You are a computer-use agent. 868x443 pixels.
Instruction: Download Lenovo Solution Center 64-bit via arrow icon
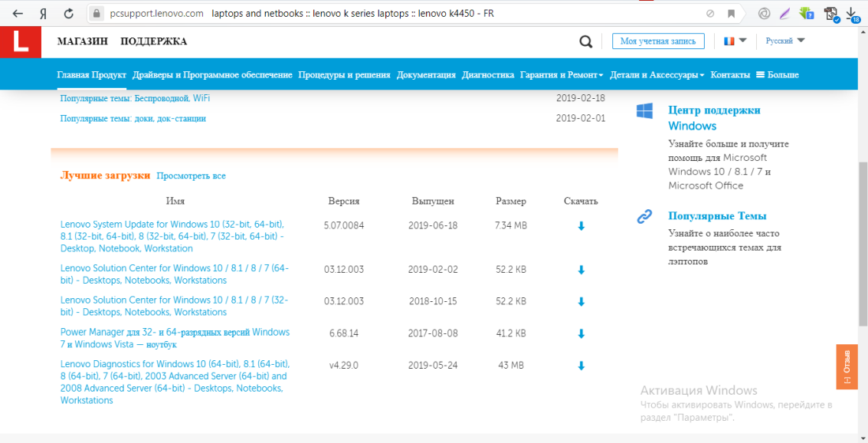click(x=581, y=271)
